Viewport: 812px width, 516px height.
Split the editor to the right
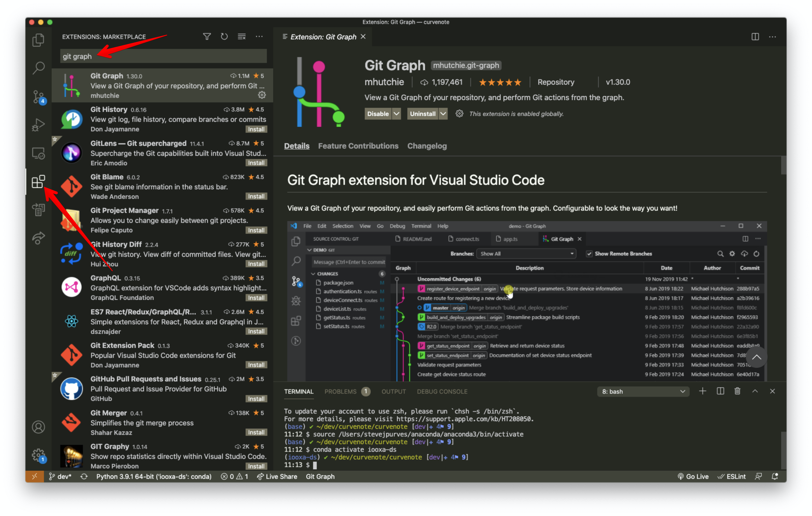pyautogui.click(x=755, y=36)
